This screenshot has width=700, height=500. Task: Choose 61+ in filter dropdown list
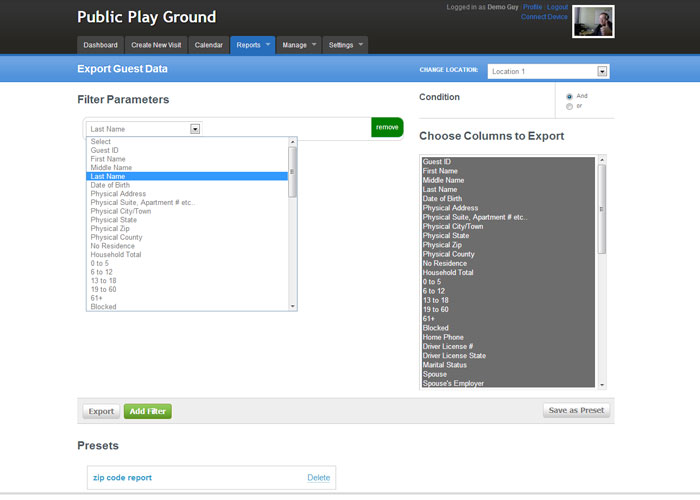click(x=187, y=298)
